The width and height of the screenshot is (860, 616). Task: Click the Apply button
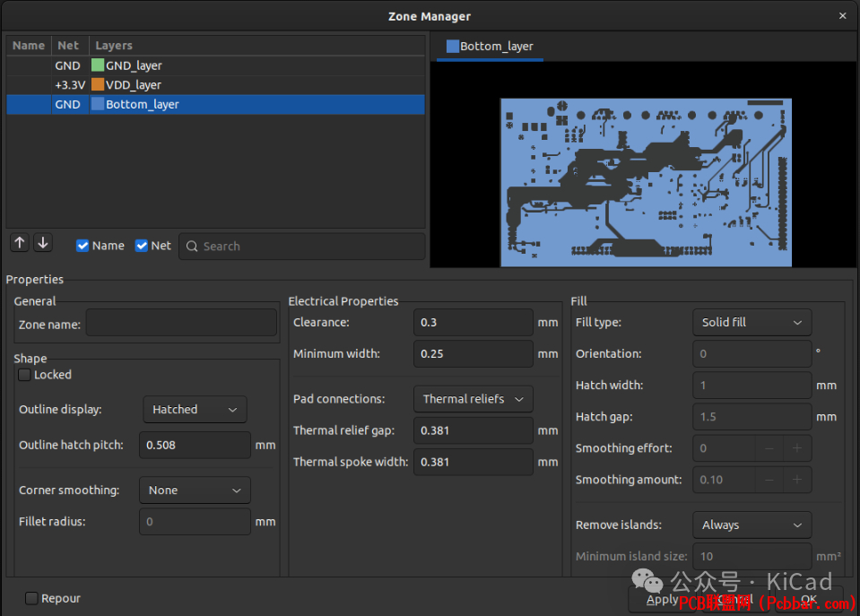[662, 600]
